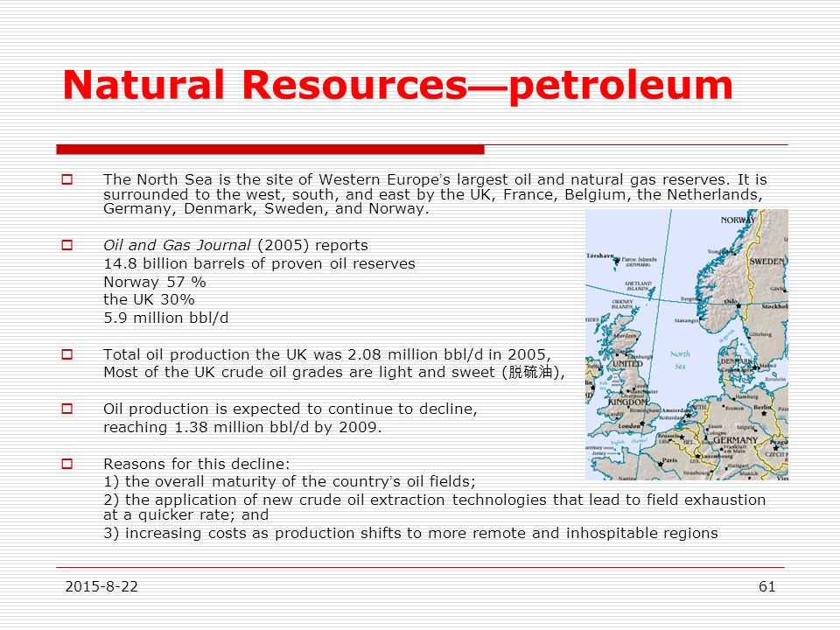This screenshot has height=630, width=840.
Task: Click the line '5.9 million bbl/d'
Action: coord(166,318)
